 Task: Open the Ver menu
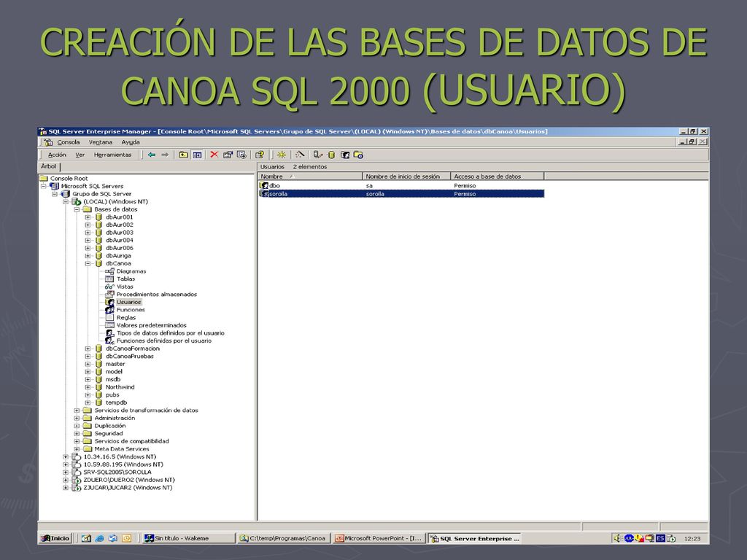tap(80, 155)
